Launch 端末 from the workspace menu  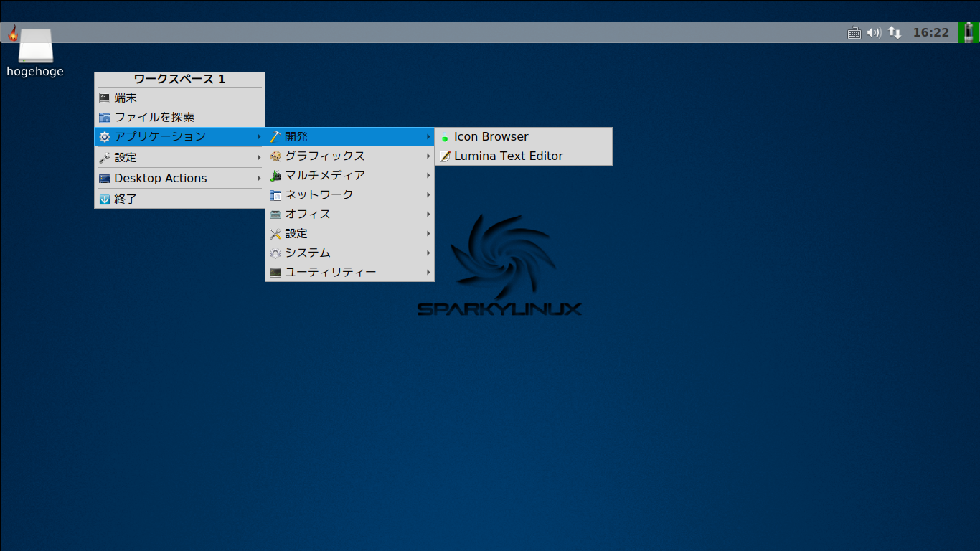click(x=179, y=98)
